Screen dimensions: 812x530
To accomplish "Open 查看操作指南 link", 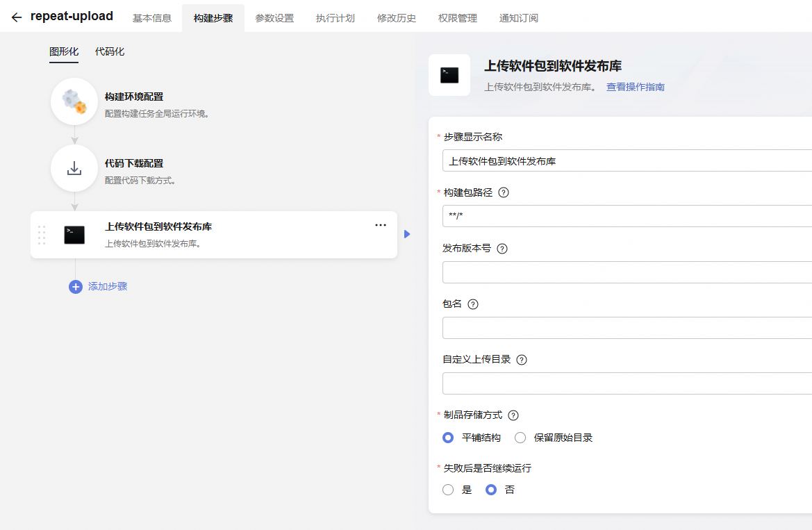I will tap(636, 87).
